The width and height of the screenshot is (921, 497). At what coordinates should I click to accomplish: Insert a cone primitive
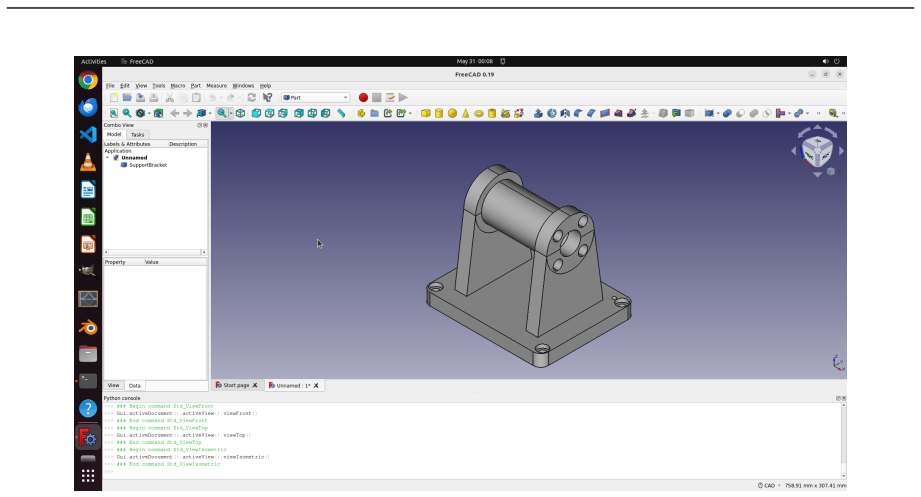pyautogui.click(x=465, y=113)
